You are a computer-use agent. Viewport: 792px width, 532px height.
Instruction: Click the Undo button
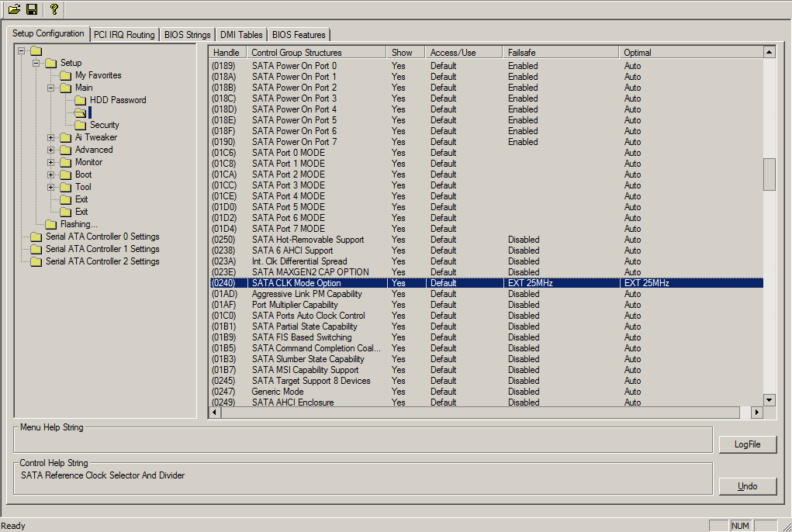[x=747, y=486]
